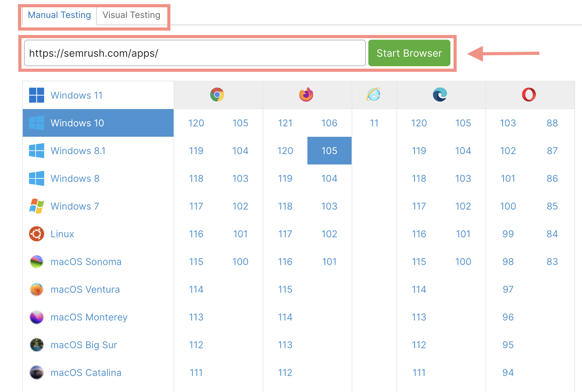Viewport: 582px width, 392px height.
Task: Open the Manual Testing tab
Action: pos(59,15)
